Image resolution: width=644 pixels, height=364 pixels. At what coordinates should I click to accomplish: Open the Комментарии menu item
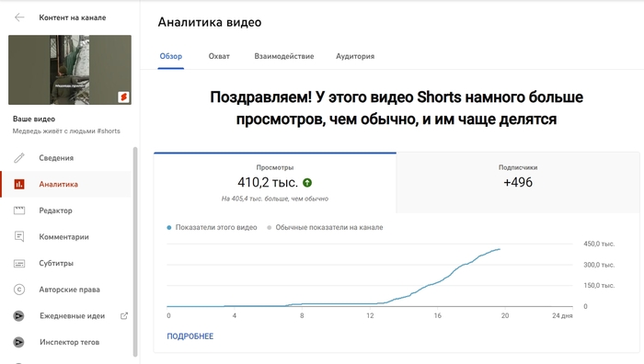coord(65,237)
